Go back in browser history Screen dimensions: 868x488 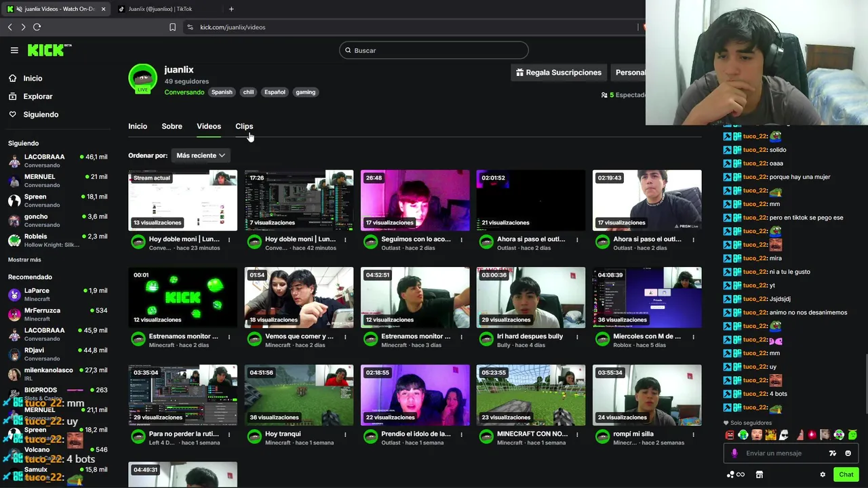pyautogui.click(x=10, y=27)
